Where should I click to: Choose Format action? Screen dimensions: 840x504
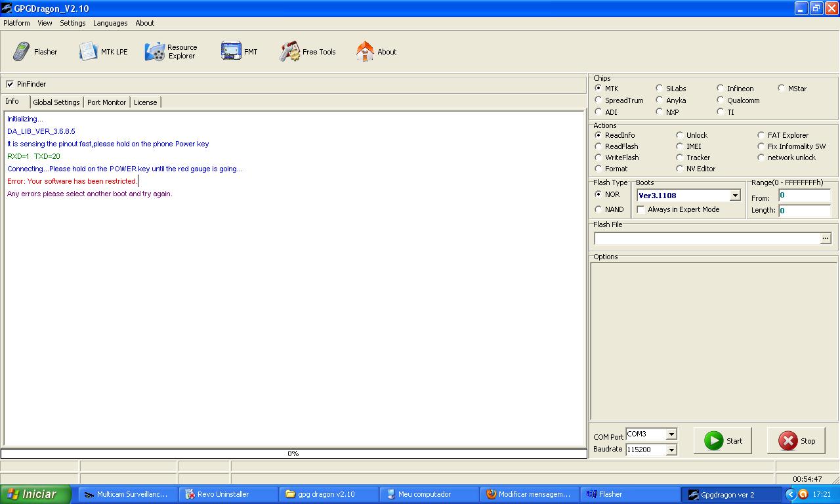tap(598, 169)
